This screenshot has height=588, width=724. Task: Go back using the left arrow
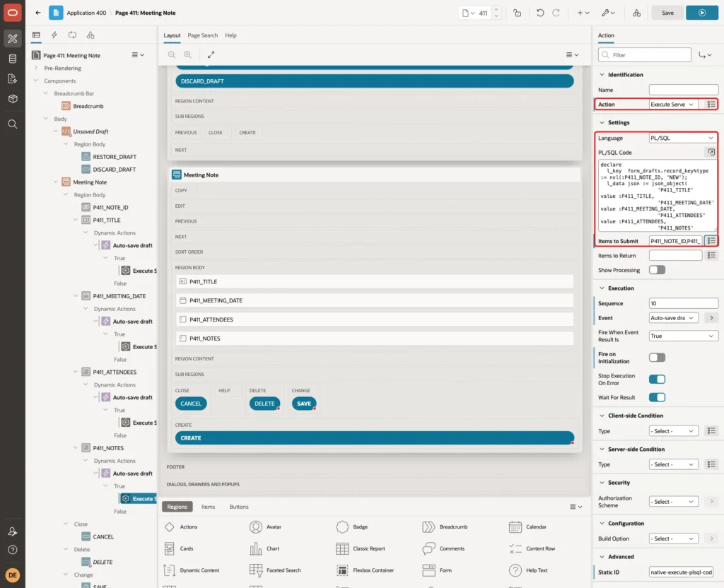[38, 13]
